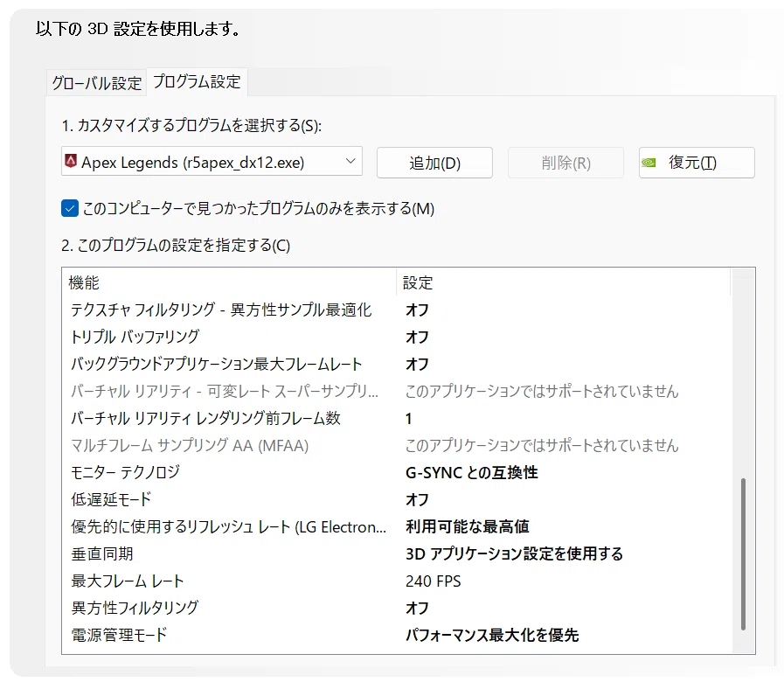Select the バーチャル リアリティ - 可変レート スーパーサンプリ... row
784x689 pixels.
(398, 391)
